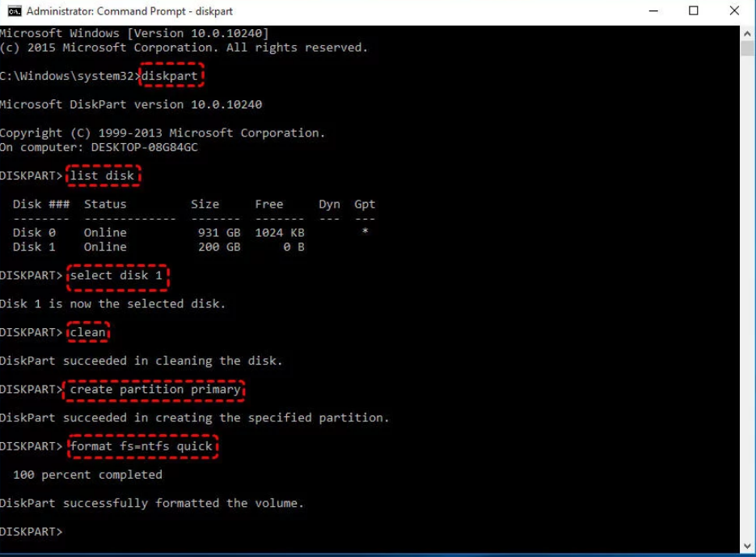Select the highlighted list disk command
This screenshot has width=756, height=557.
[103, 175]
